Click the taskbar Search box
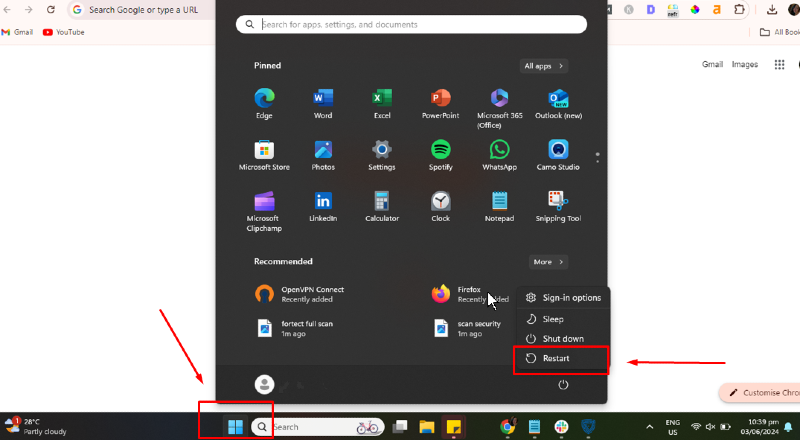Image resolution: width=800 pixels, height=440 pixels. click(317, 427)
